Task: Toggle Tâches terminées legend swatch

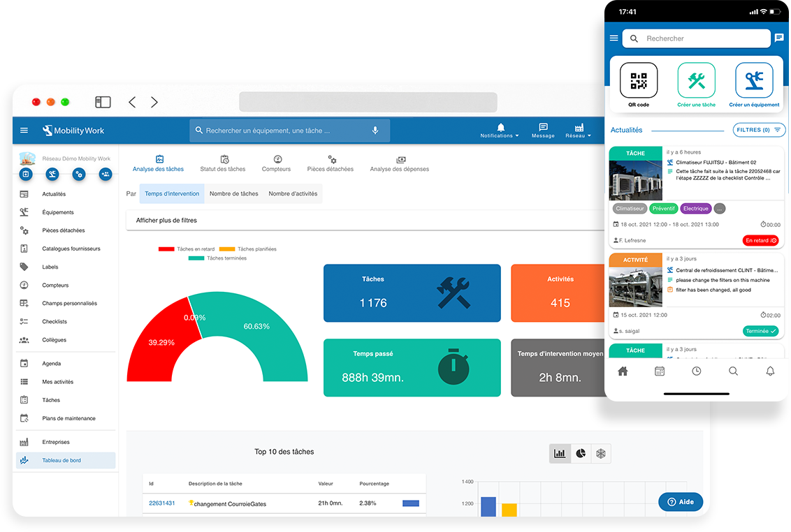Action: coord(196,258)
